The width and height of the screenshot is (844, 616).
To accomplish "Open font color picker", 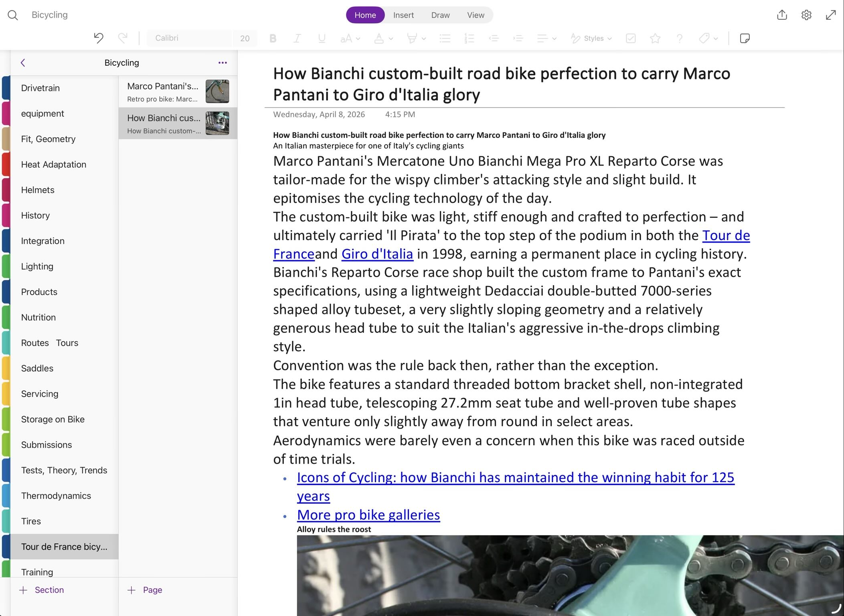I will 383,38.
